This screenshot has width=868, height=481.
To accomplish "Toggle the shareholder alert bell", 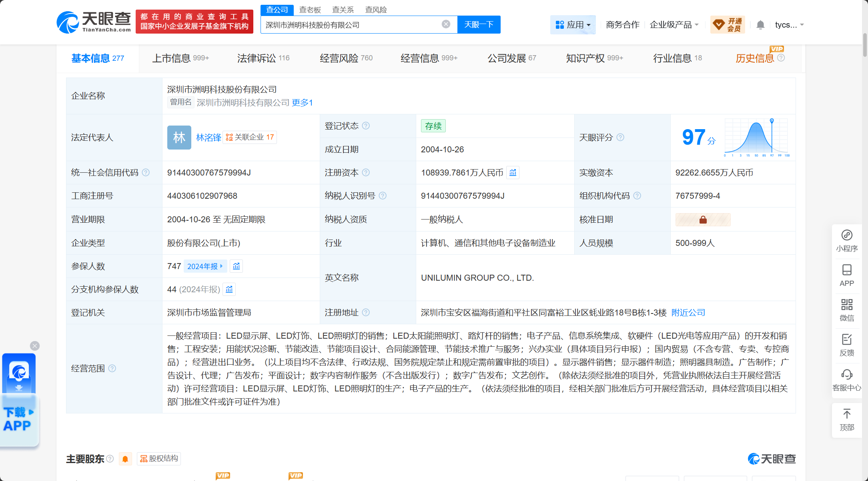I will 125,459.
